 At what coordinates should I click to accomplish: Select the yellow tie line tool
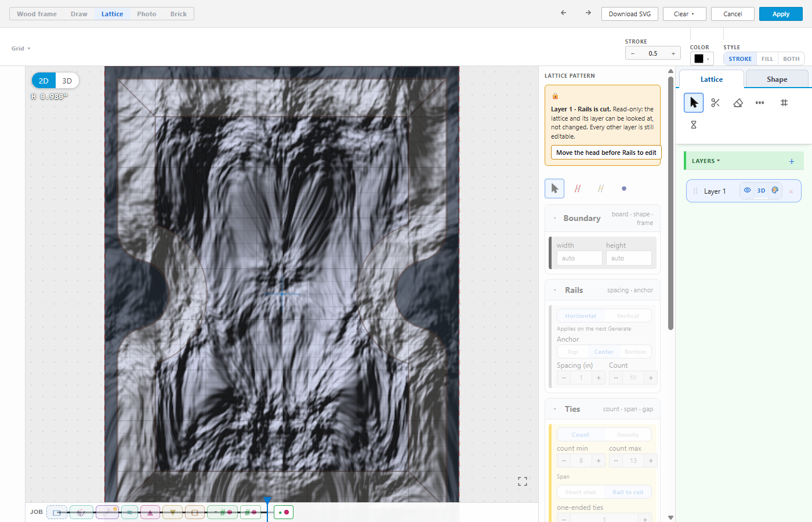coord(601,188)
